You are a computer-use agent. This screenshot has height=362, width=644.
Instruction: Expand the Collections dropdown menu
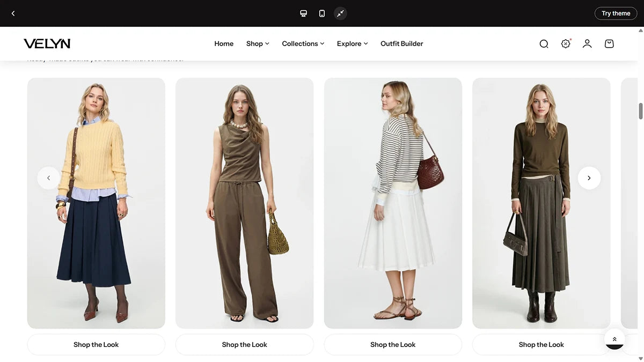(303, 44)
